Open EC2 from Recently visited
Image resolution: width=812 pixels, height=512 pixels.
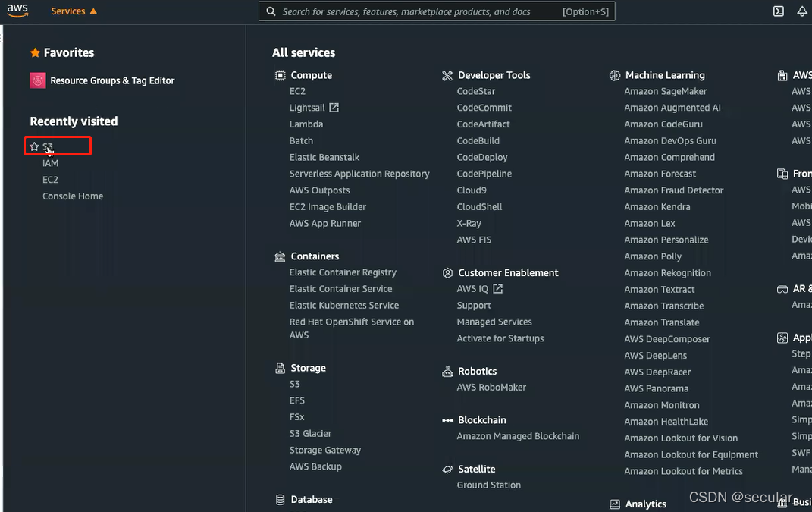[50, 180]
